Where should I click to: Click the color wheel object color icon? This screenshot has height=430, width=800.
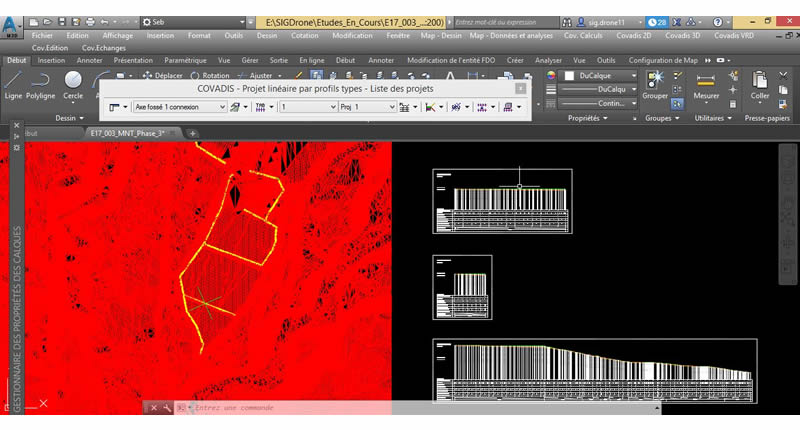pos(551,75)
